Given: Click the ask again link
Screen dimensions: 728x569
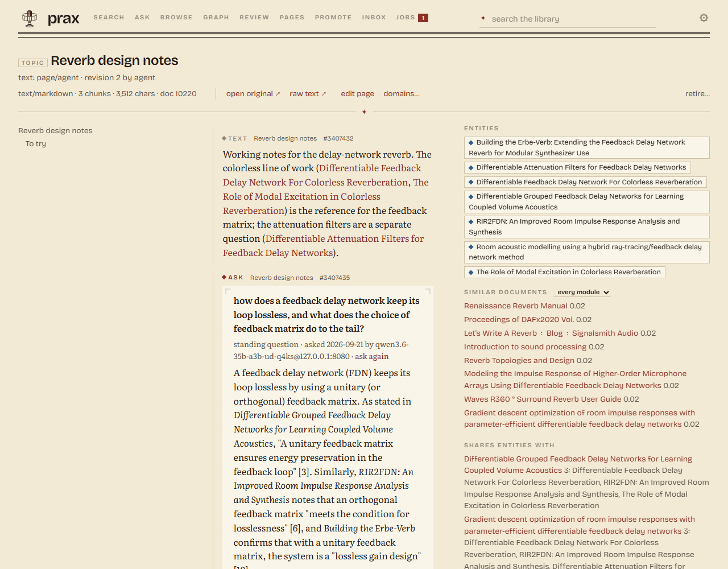Looking at the screenshot, I should (x=372, y=357).
